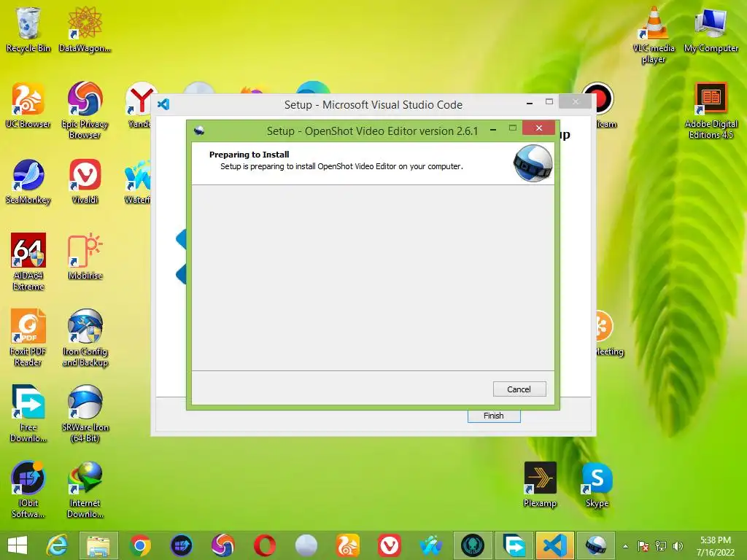Select the Vivaldi desktop shortcut

(85, 182)
